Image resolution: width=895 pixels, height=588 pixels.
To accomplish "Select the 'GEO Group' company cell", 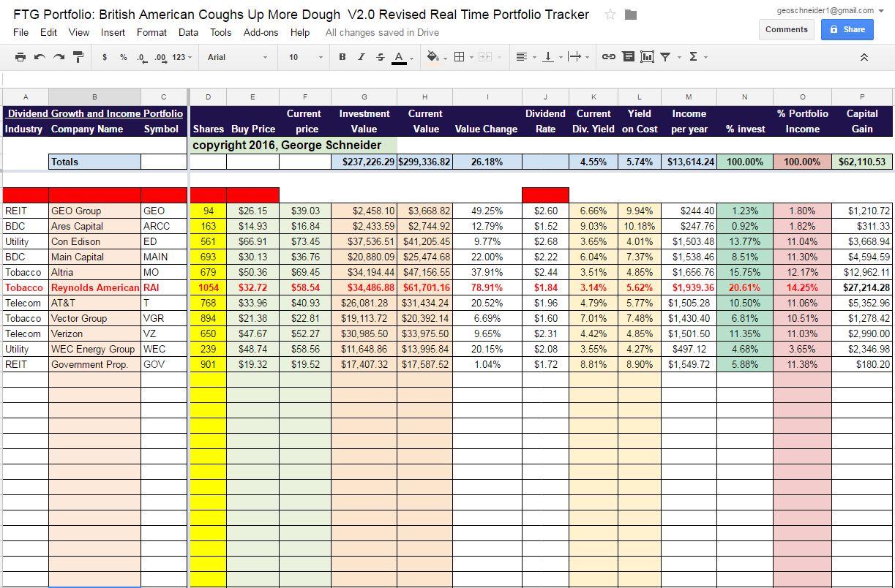I will (x=94, y=211).
